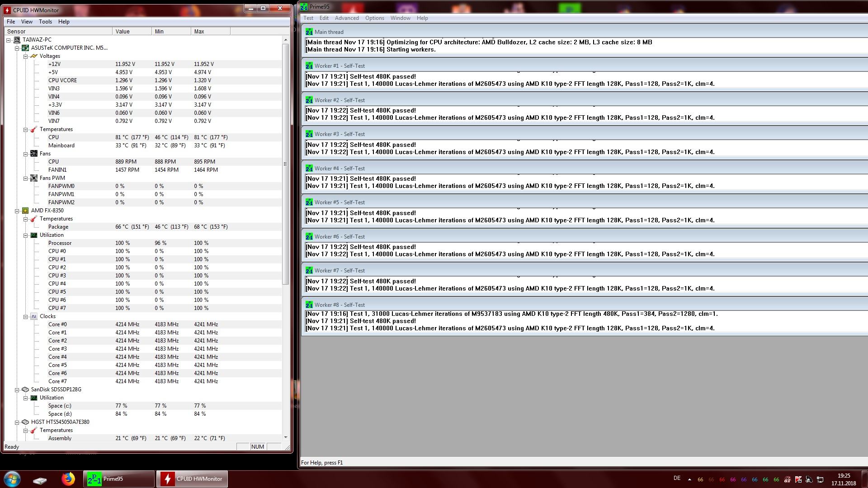This screenshot has width=868, height=488.
Task: Click the Prime95 Worker #1 window icon
Action: point(309,66)
